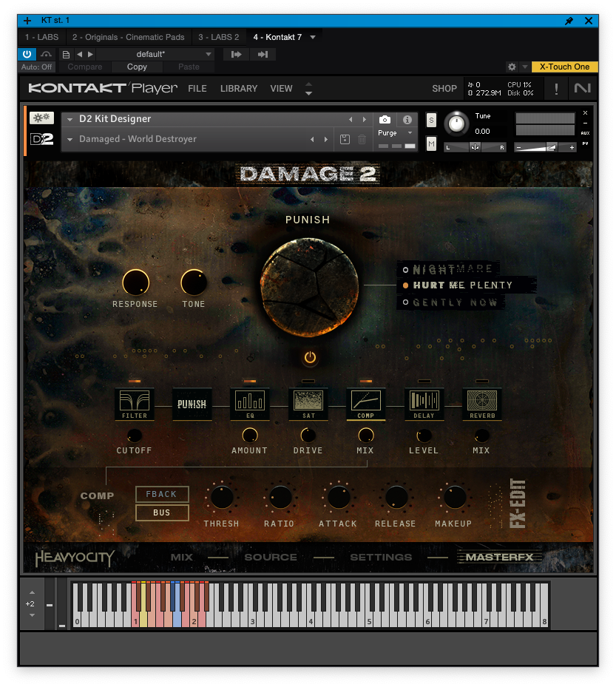Switch to 2 - Originals - Cinematic Pads tab

(129, 37)
